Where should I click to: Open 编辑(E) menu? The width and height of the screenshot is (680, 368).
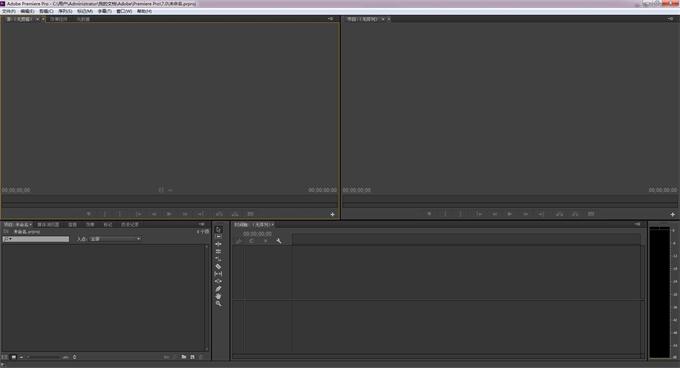coord(27,11)
